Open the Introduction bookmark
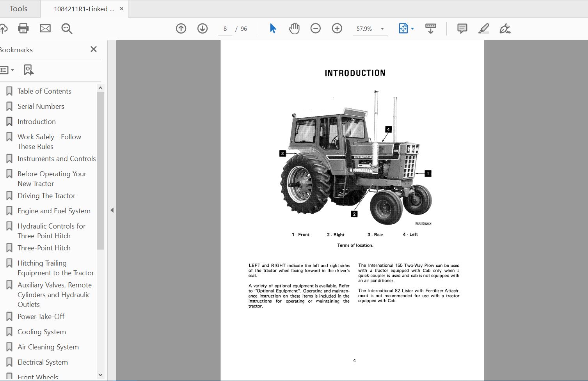 [36, 121]
